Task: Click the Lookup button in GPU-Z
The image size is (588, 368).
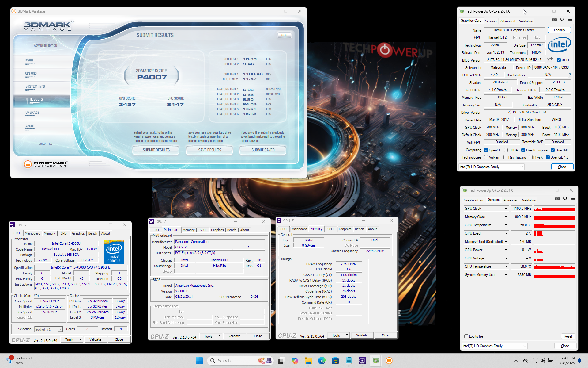Action: [559, 30]
